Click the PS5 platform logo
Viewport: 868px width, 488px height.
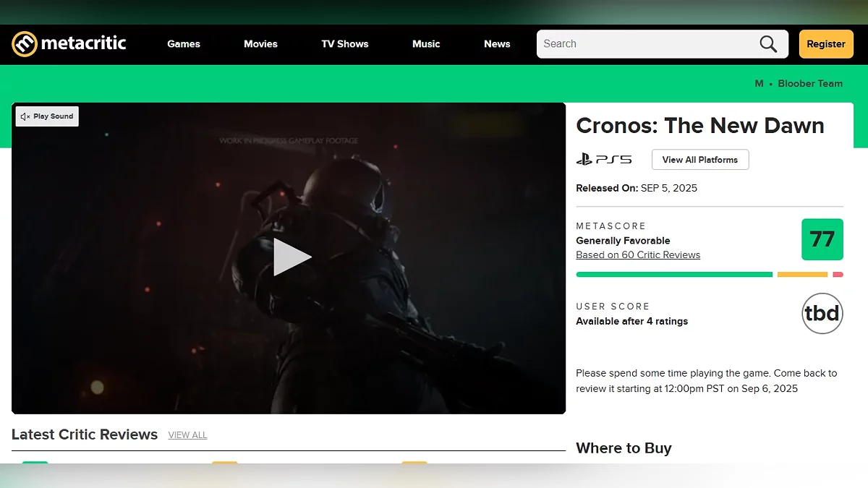[x=604, y=160]
